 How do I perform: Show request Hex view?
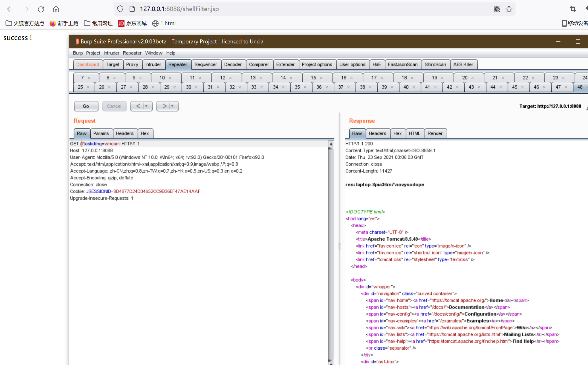145,133
